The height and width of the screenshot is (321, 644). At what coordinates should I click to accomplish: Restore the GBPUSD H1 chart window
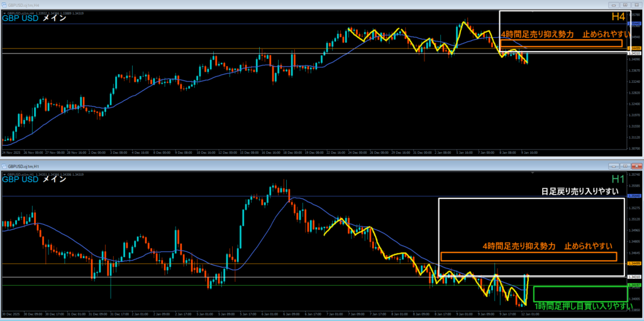click(626, 166)
